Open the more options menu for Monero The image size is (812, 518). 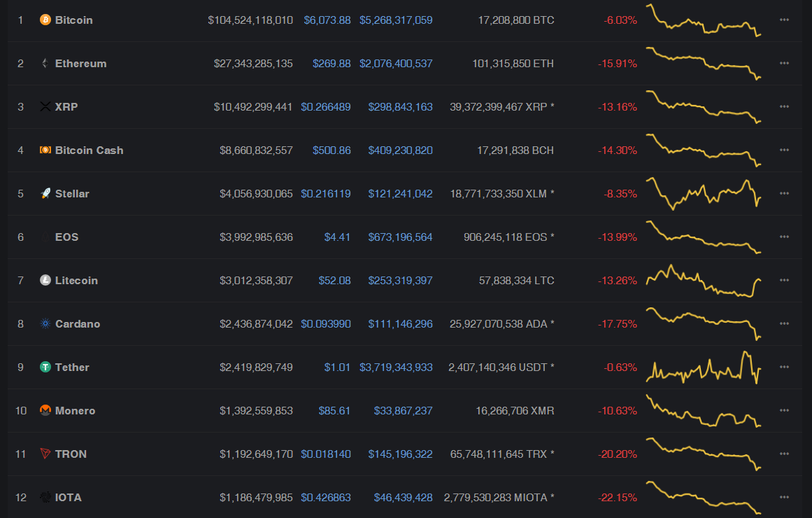(784, 410)
